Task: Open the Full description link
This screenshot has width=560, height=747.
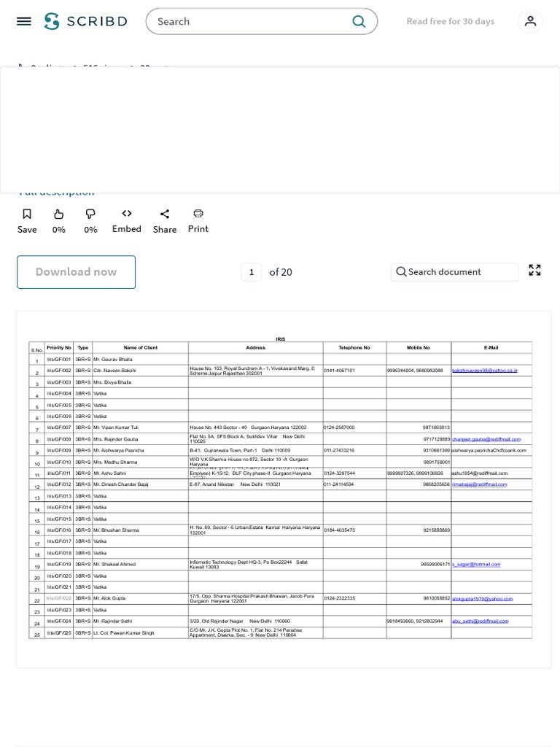Action: [x=57, y=193]
